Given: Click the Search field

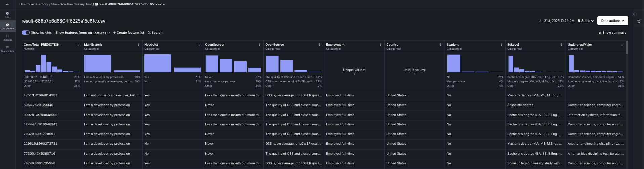Looking at the screenshot, I should pyautogui.click(x=155, y=33).
